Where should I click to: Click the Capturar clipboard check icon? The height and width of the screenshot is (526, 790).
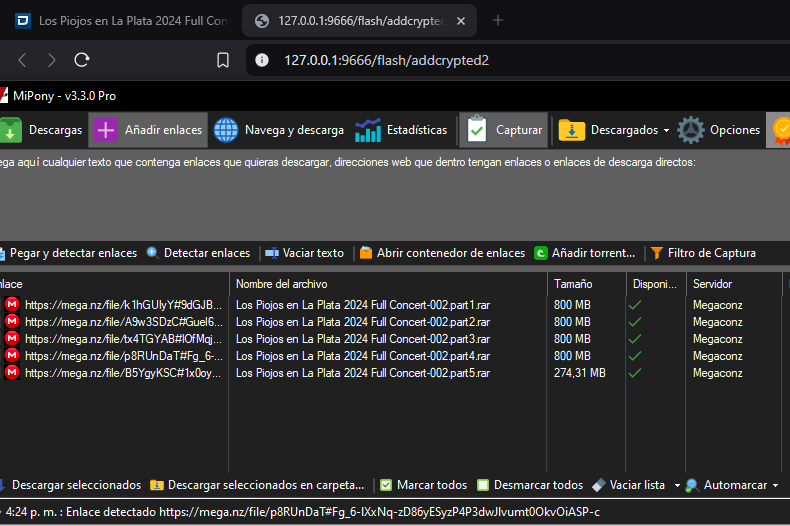[477, 129]
